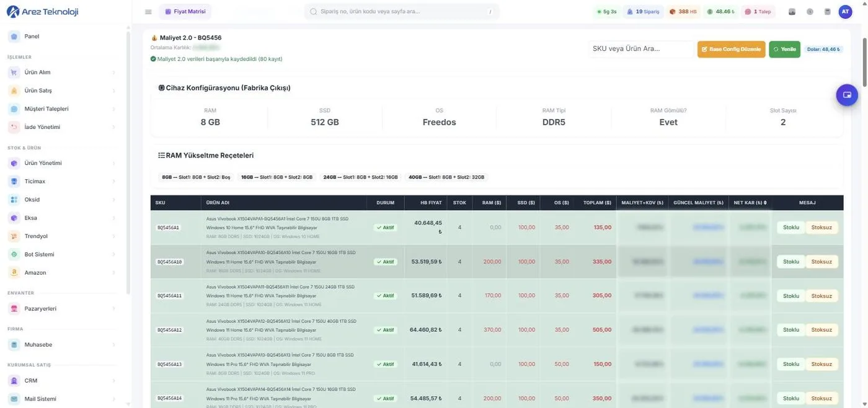Open the Panel dashboard icon in sidebar
This screenshot has width=868, height=408.
tap(14, 37)
